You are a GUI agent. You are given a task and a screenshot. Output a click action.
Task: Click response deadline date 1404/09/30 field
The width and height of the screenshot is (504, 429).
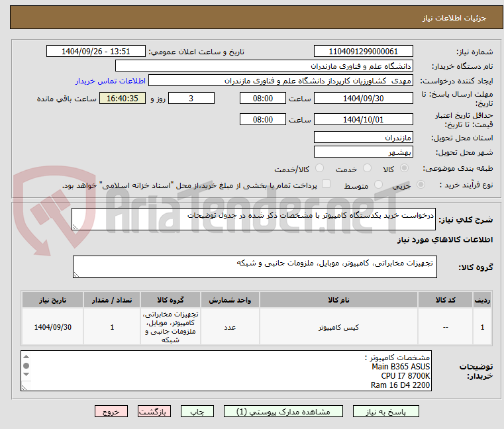[x=363, y=99]
